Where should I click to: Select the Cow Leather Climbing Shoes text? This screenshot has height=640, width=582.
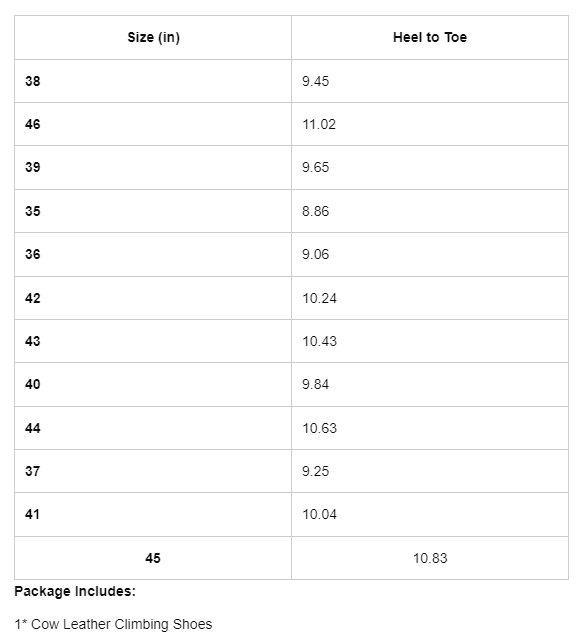tap(122, 624)
